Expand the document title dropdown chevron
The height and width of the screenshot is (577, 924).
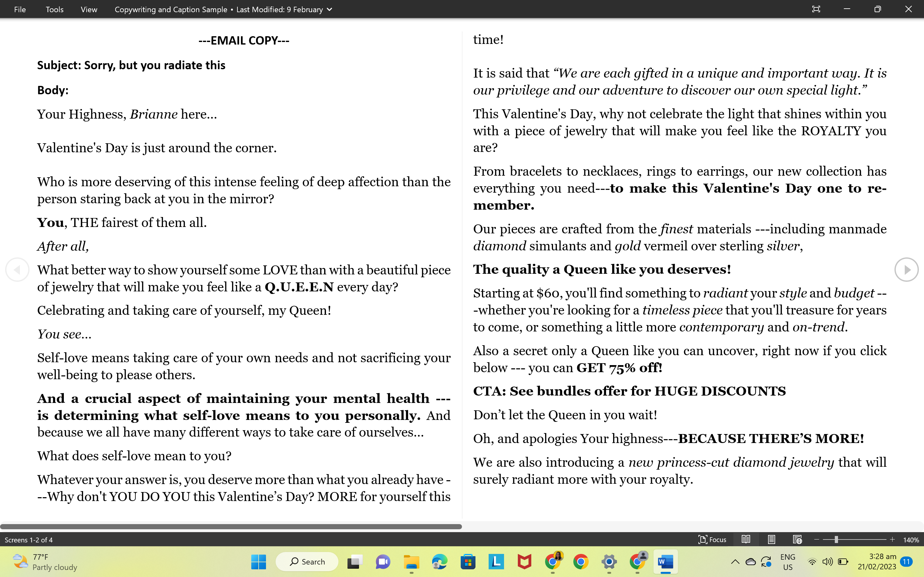[329, 9]
